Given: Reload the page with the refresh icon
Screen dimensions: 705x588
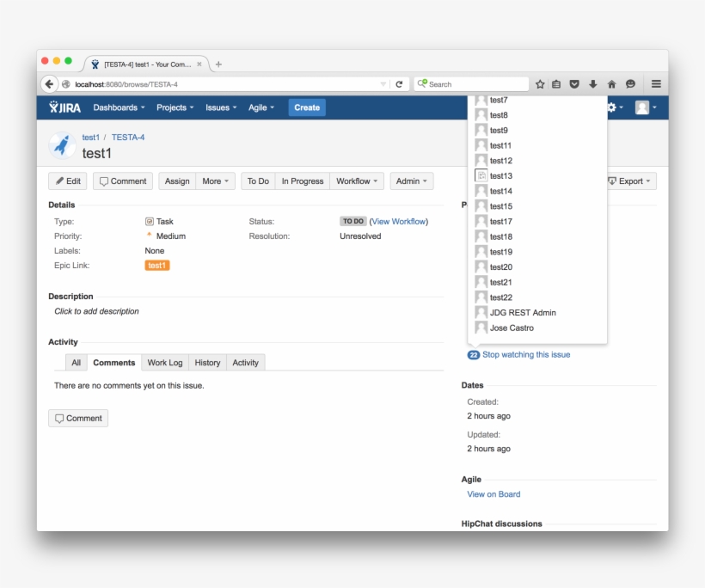Looking at the screenshot, I should pos(399,84).
